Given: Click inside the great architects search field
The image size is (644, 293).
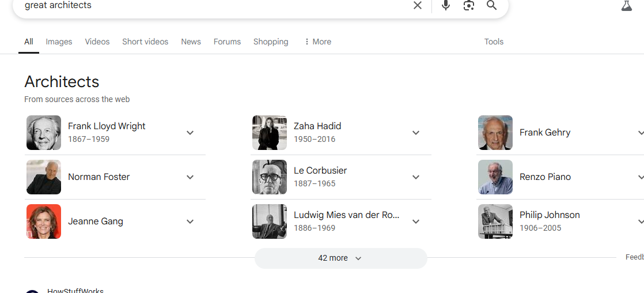Looking at the screenshot, I should point(214,5).
